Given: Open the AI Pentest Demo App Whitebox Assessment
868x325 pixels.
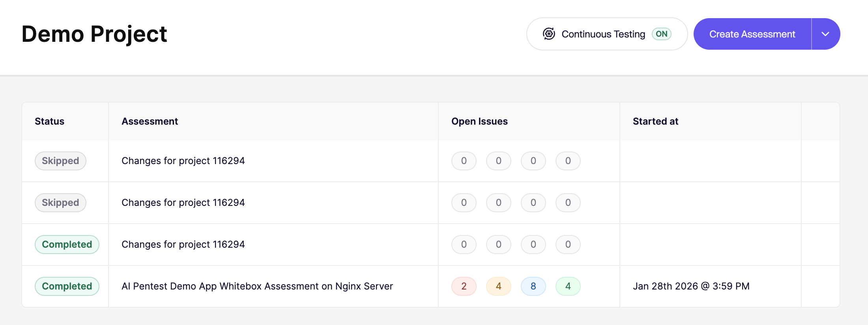Looking at the screenshot, I should (257, 286).
